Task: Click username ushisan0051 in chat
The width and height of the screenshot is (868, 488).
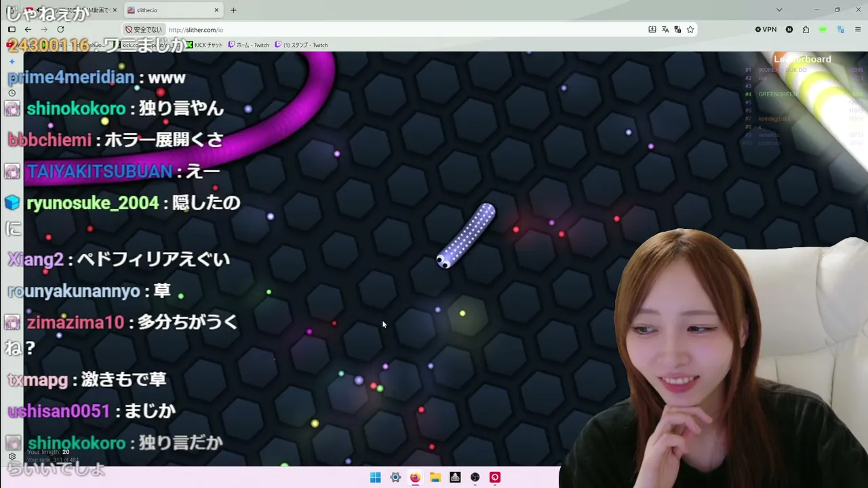Action: [59, 411]
